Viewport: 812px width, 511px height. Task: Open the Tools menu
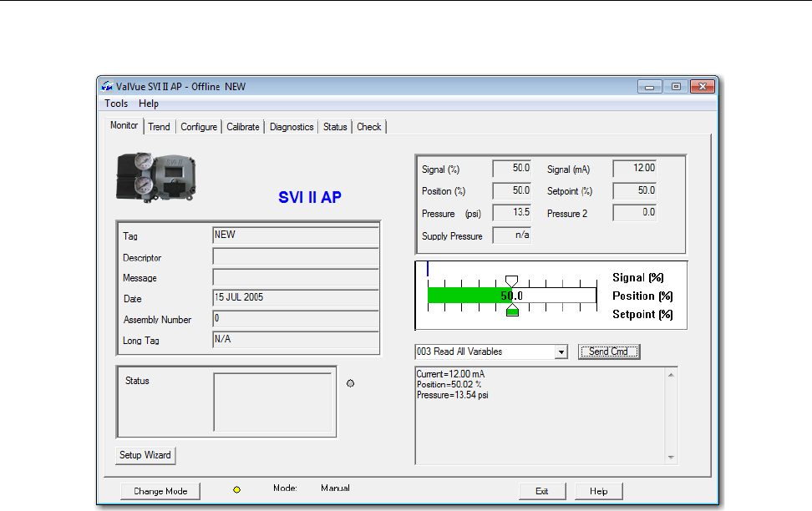pyautogui.click(x=116, y=104)
